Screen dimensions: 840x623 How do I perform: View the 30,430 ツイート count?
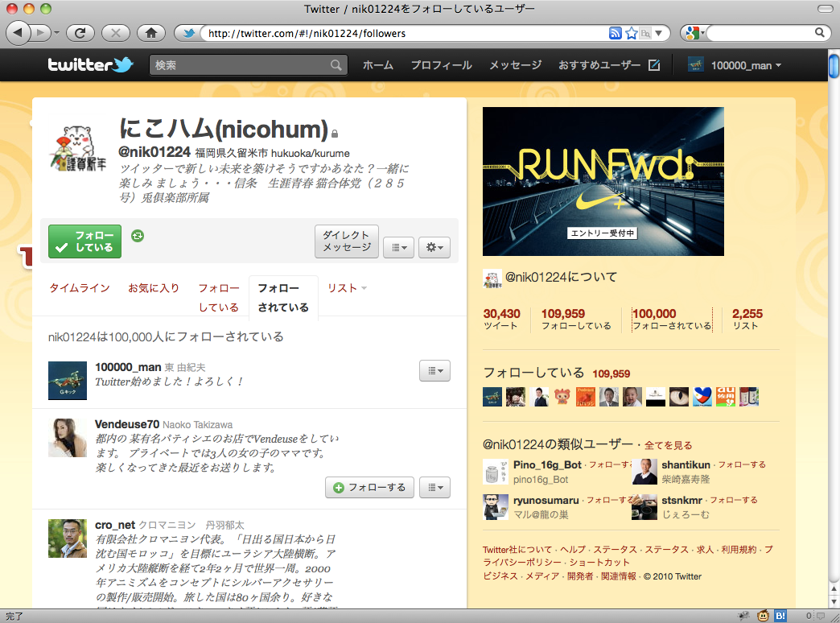501,319
